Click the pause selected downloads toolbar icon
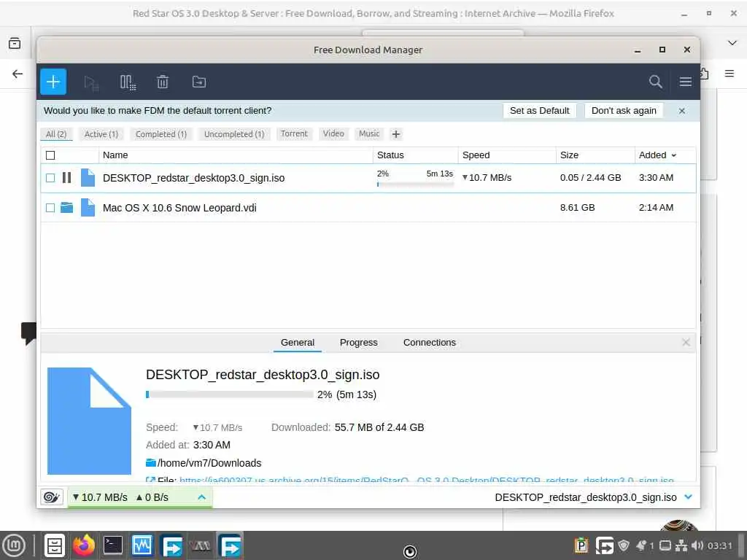This screenshot has width=747, height=560. pyautogui.click(x=127, y=82)
